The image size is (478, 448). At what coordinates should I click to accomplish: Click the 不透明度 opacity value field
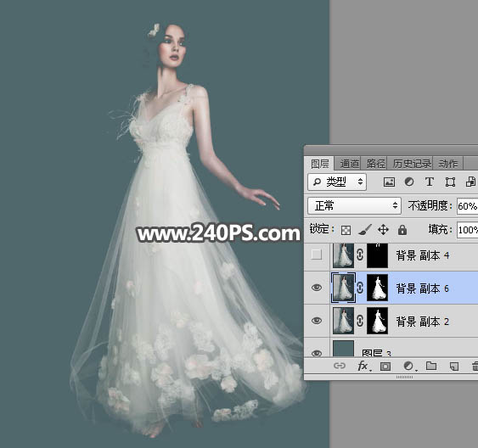(467, 206)
